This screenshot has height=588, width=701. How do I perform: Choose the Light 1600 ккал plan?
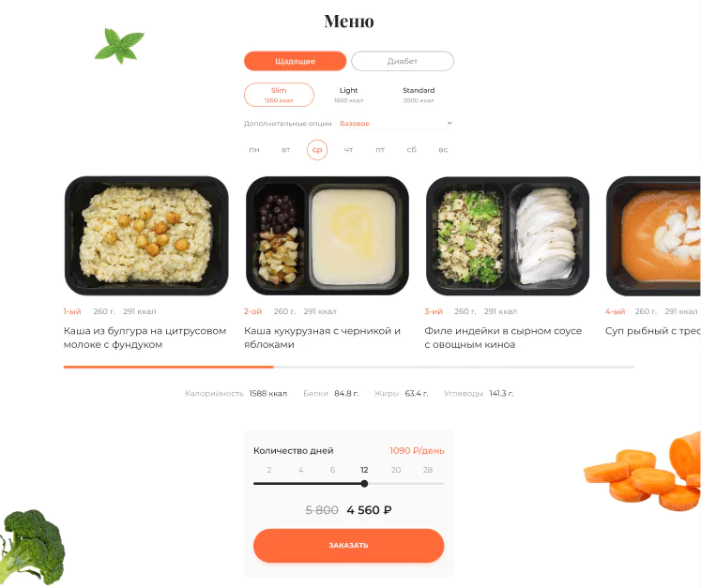[349, 95]
